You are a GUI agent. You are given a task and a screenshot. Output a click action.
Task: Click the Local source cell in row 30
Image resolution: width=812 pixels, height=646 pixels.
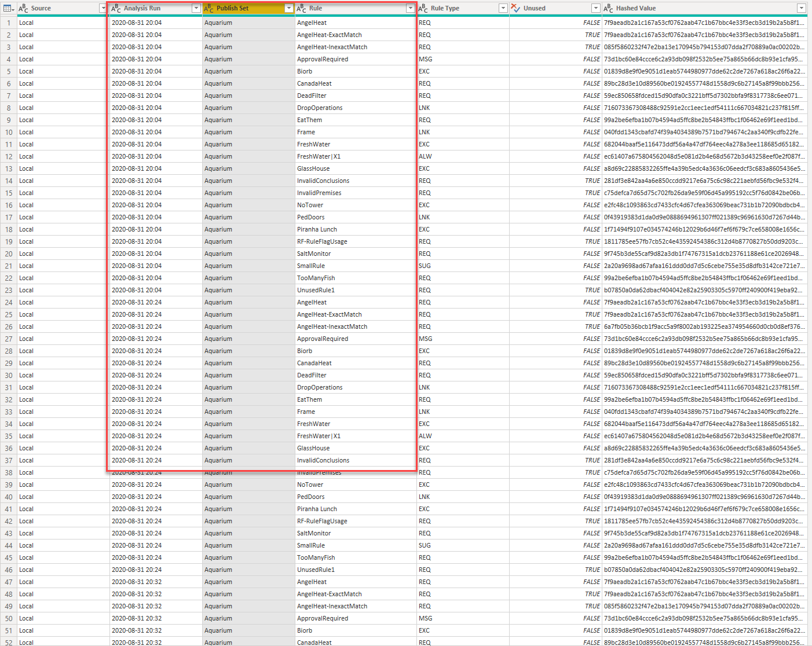[63, 375]
